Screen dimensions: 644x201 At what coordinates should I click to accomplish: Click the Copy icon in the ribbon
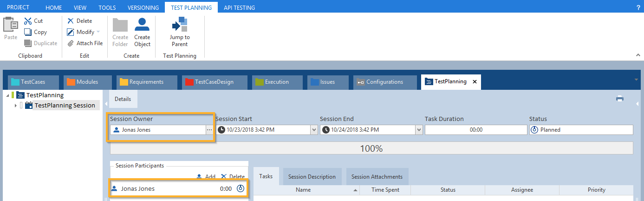click(x=28, y=32)
